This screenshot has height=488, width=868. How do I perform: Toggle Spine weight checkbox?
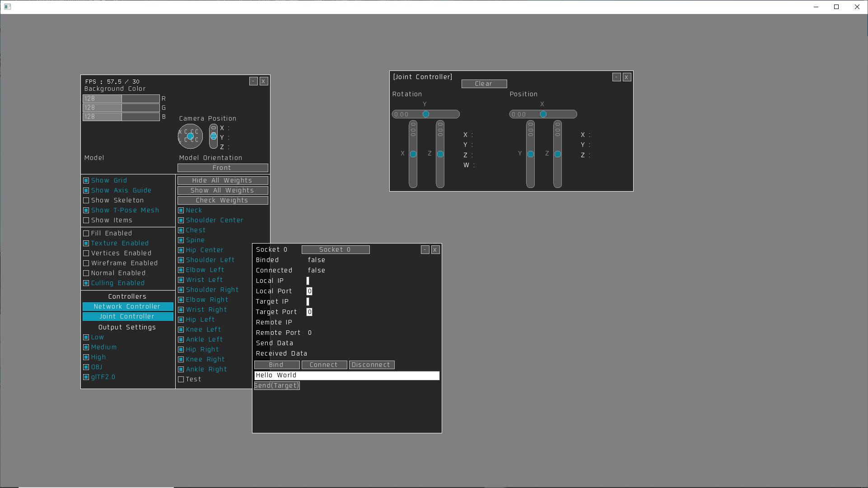[181, 240]
